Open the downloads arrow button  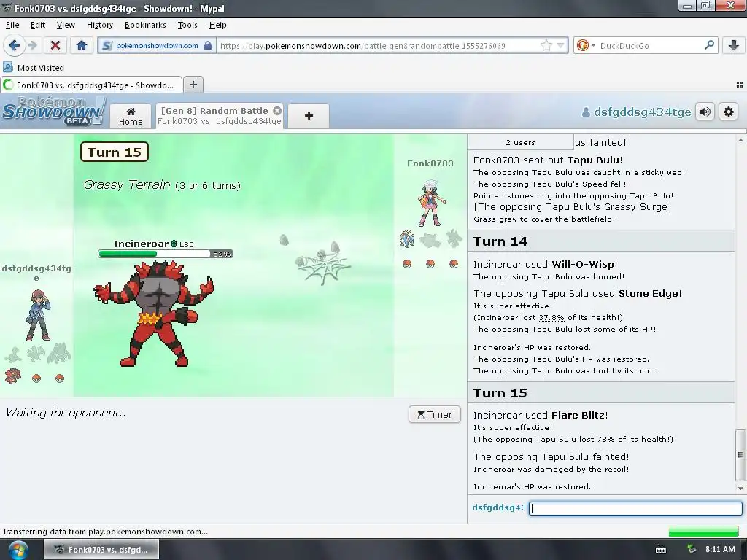(734, 45)
